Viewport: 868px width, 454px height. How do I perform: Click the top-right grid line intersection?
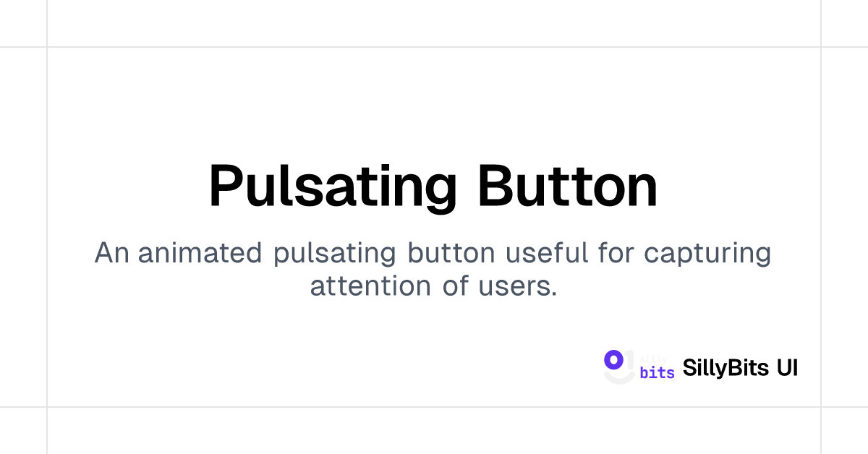pos(821,47)
